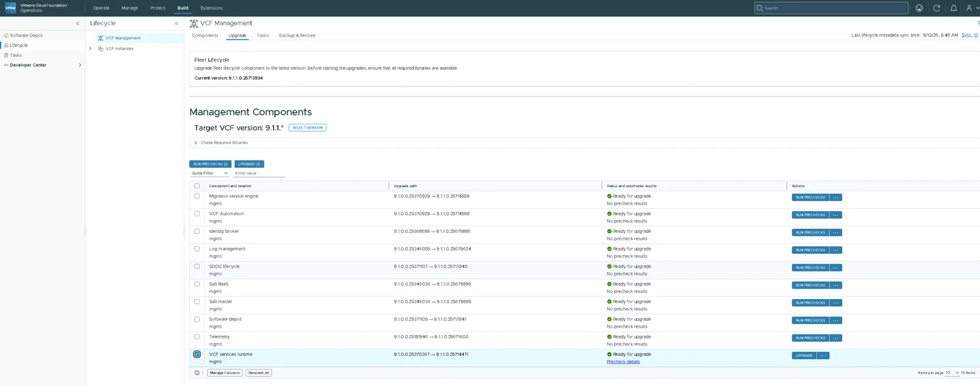Open the Manage menu
The height and width of the screenshot is (386, 980).
[x=130, y=8]
